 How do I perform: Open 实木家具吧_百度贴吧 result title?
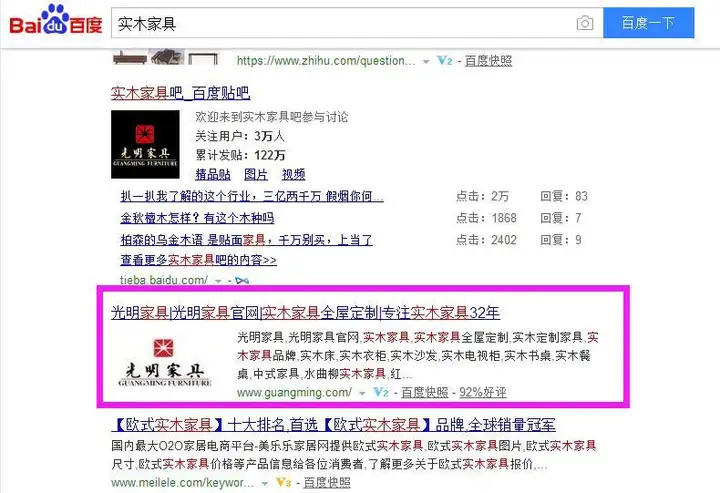tap(180, 93)
